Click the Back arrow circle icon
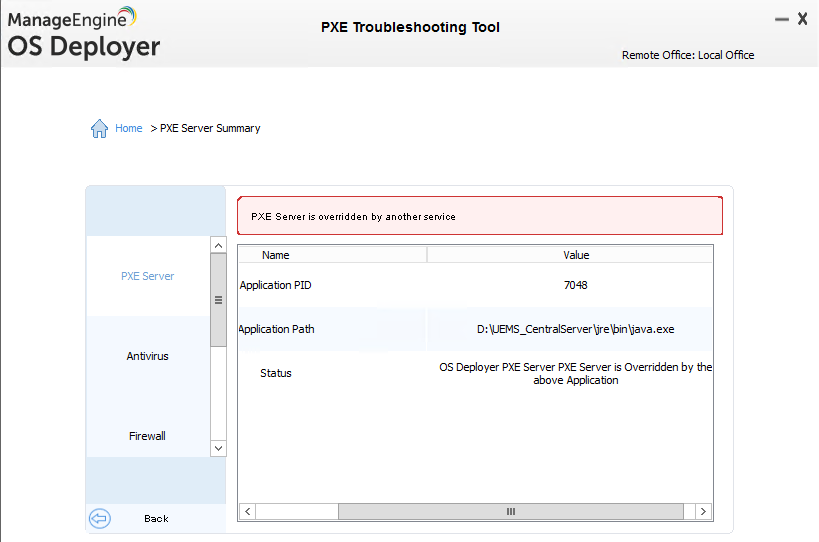Viewport: 819px width, 542px height. point(100,519)
